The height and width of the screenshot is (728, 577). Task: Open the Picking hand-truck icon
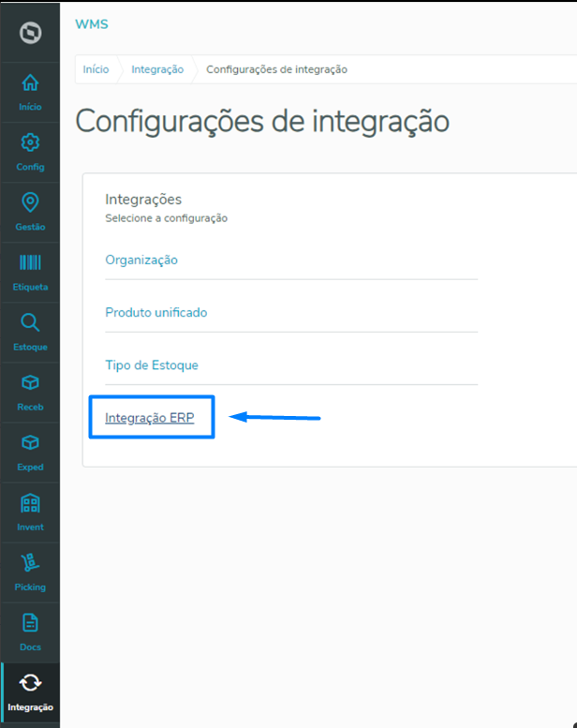tap(30, 562)
